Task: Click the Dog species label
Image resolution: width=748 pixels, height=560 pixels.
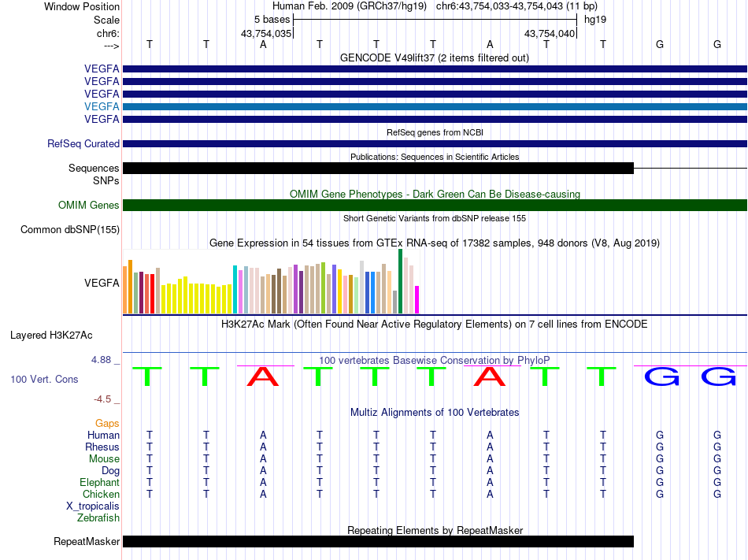Action: [110, 471]
